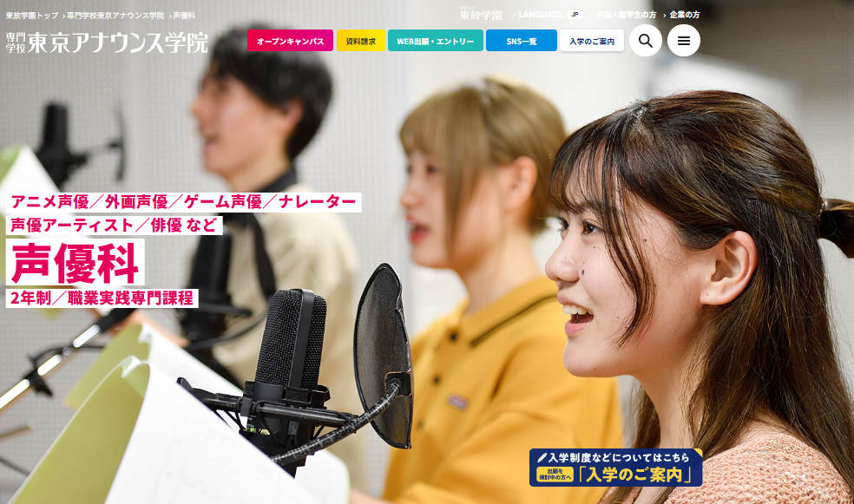Click the オープンキャンパス pink button

290,41
